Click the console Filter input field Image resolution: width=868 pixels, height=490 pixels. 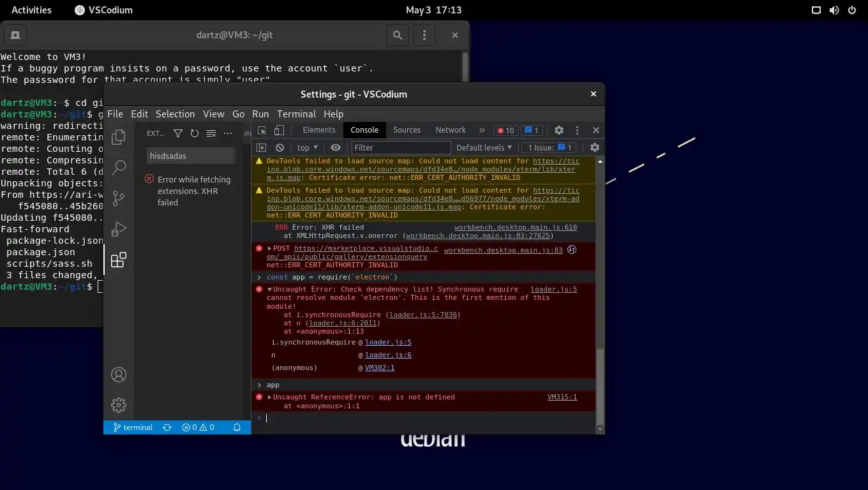pyautogui.click(x=401, y=147)
